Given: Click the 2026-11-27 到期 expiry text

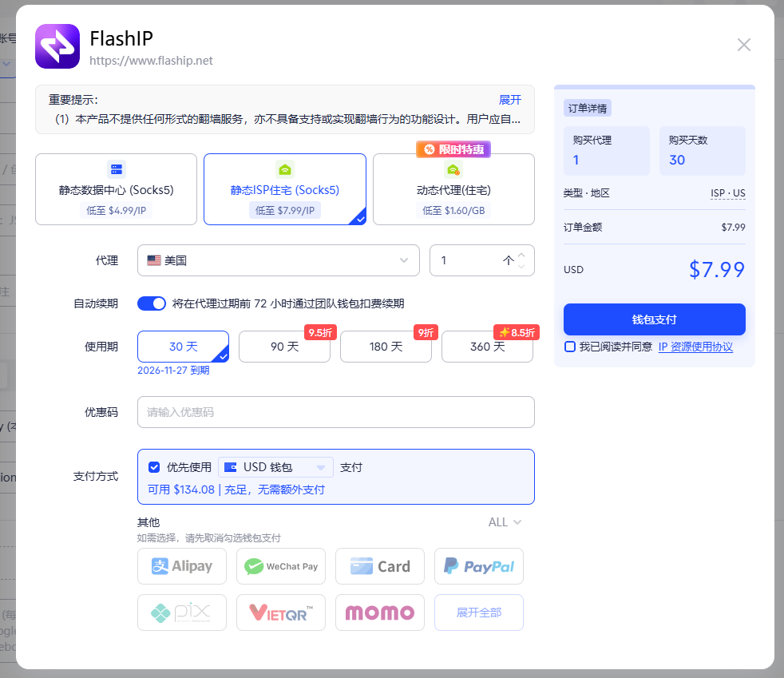Looking at the screenshot, I should tap(173, 370).
